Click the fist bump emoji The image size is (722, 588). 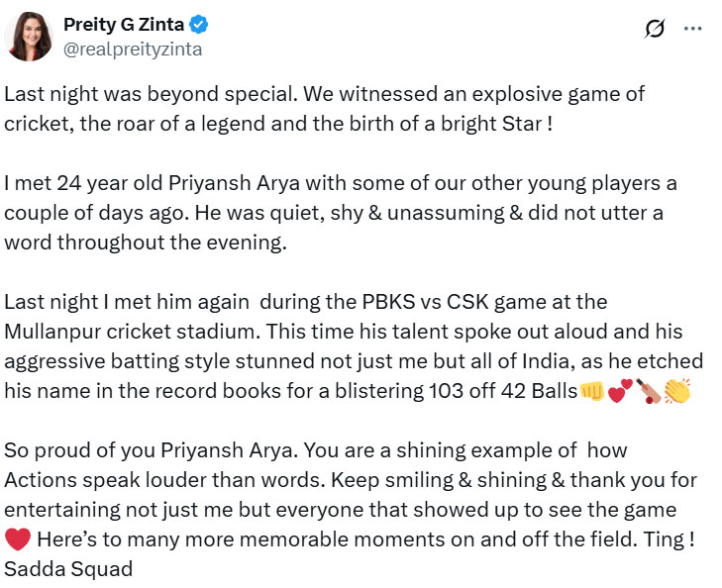[591, 391]
